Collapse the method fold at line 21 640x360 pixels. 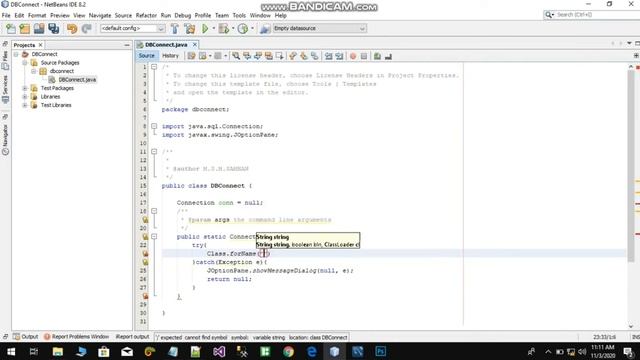(154, 236)
